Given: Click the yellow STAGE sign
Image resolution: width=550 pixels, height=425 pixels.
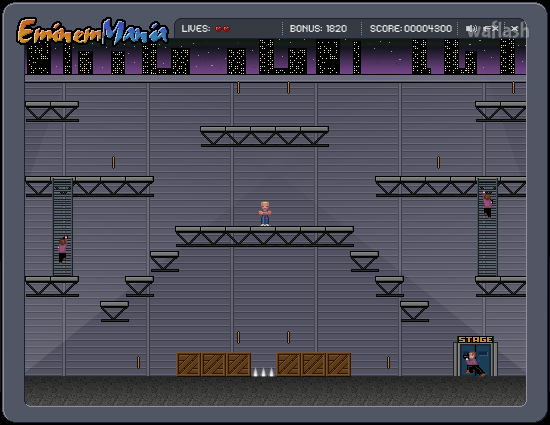Looking at the screenshot, I should pos(476,339).
